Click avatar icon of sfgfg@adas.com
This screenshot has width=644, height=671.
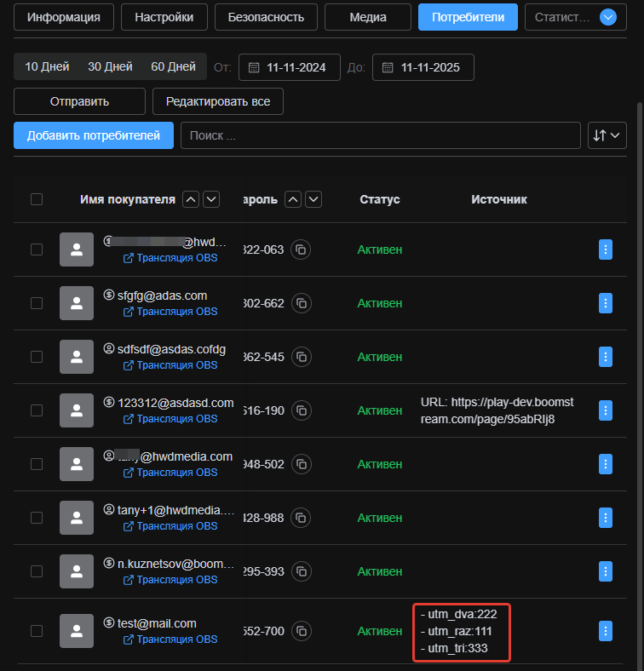pos(77,303)
